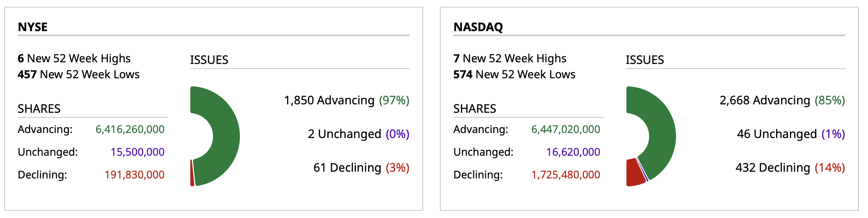Select the 1,850 Advancing (97%) NYSE legend entry
Screen dimensions: 868x218
[x=347, y=101]
